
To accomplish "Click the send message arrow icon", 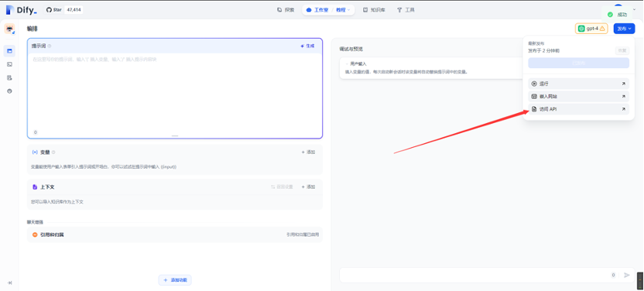I will 627,275.
